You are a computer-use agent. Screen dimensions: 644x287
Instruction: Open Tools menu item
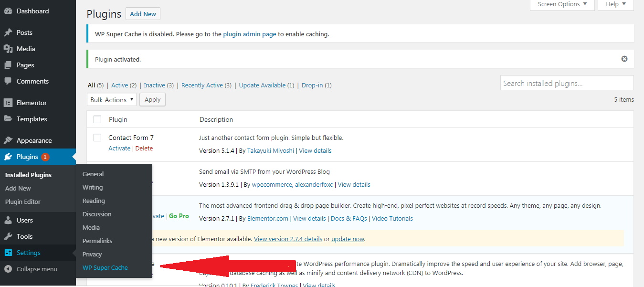(x=25, y=236)
